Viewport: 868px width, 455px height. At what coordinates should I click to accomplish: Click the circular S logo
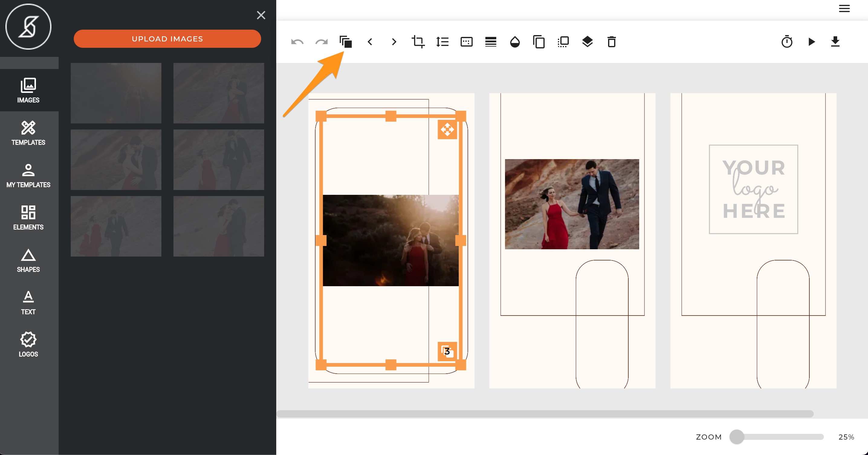28,27
